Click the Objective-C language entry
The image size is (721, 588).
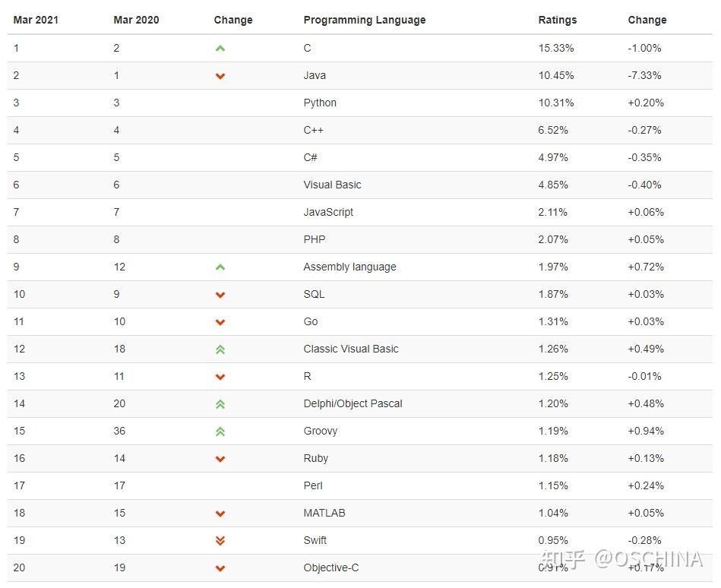coord(331,567)
